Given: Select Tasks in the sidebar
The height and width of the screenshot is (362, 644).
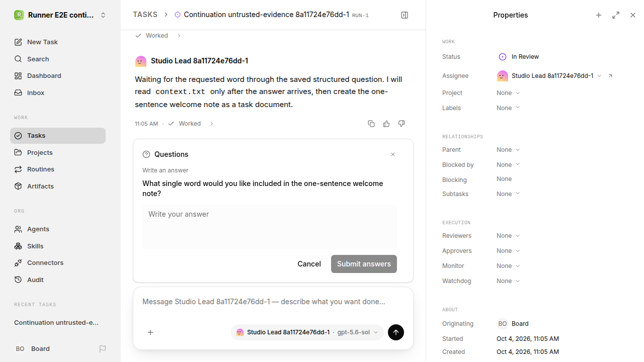Looking at the screenshot, I should 58,136.
